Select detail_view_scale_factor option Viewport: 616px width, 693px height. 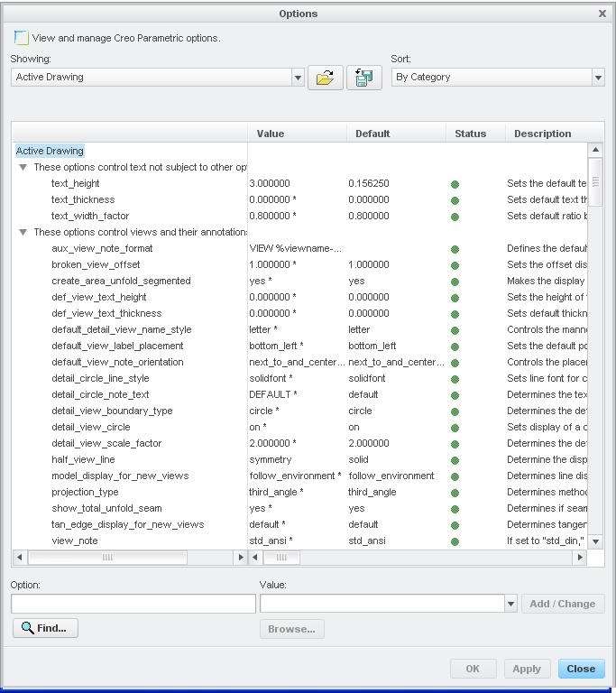tap(106, 443)
